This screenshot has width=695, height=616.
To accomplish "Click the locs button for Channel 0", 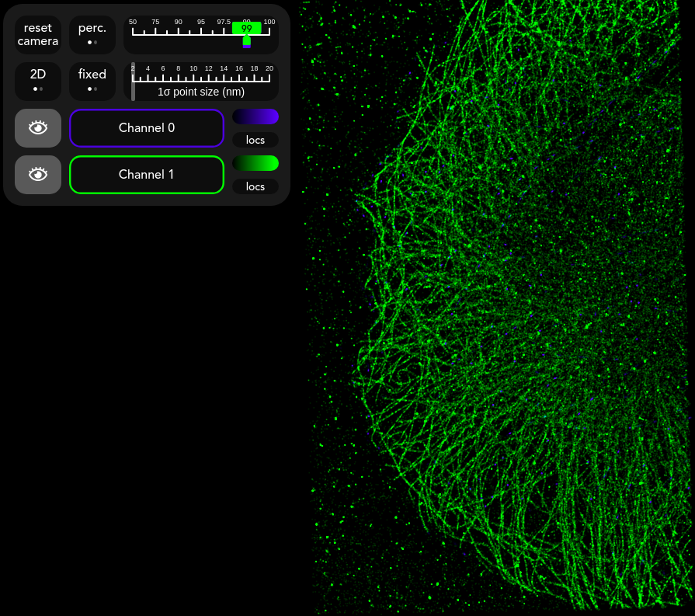I will point(255,140).
